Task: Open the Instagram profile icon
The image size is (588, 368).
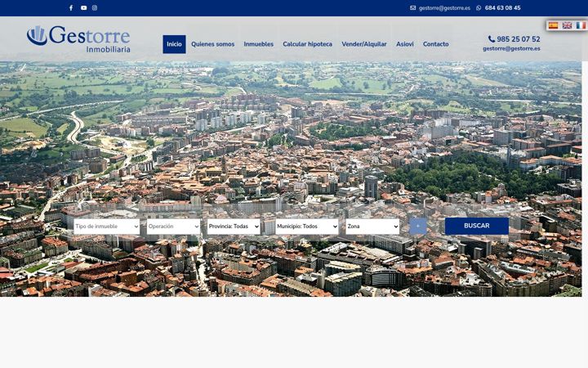Action: pyautogui.click(x=95, y=8)
